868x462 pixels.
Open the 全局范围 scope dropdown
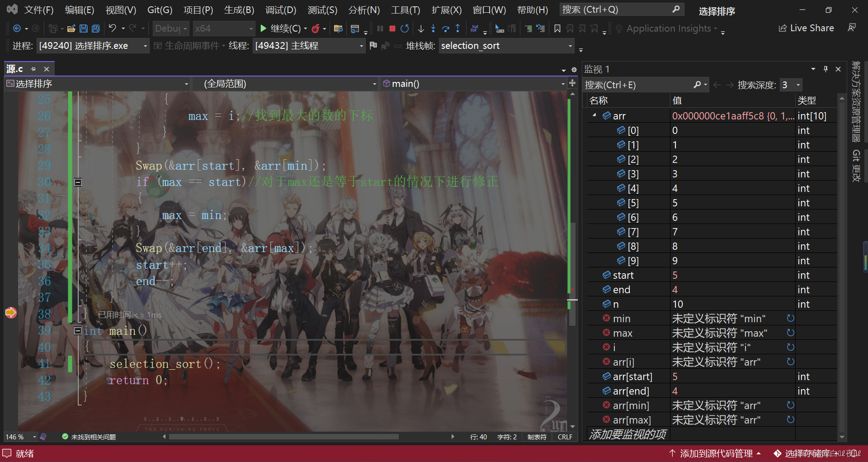click(286, 84)
